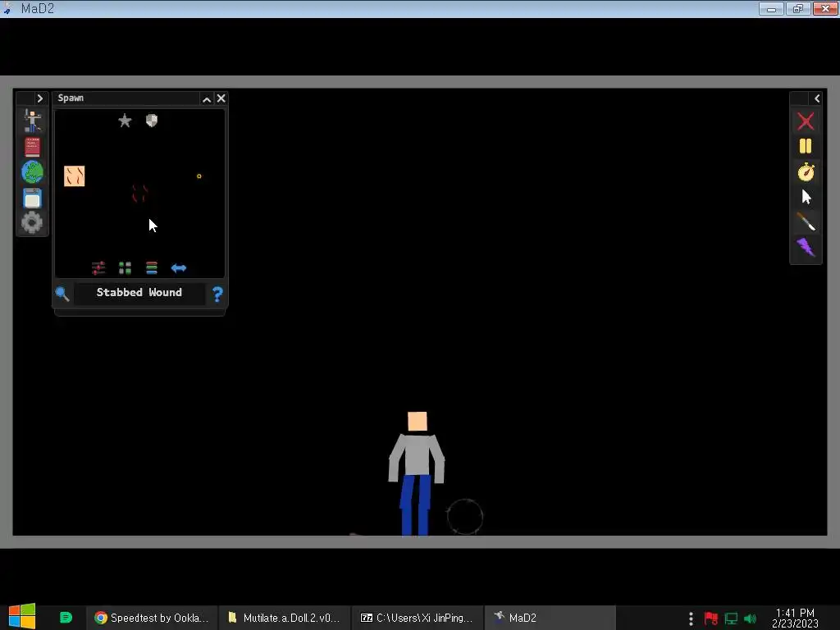The height and width of the screenshot is (630, 840).
Task: Click the network monitor tray icon
Action: [731, 619]
